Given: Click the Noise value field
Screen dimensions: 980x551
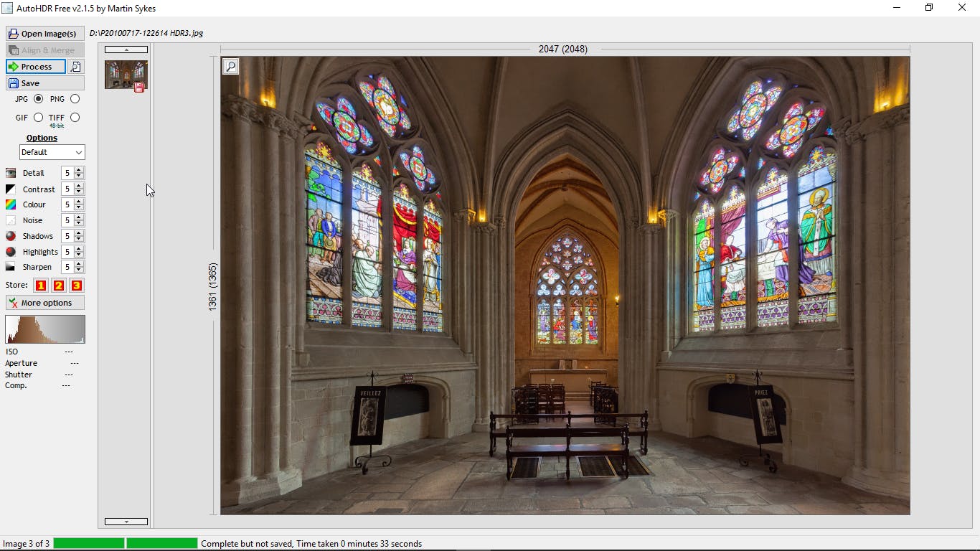Looking at the screenshot, I should 67,220.
